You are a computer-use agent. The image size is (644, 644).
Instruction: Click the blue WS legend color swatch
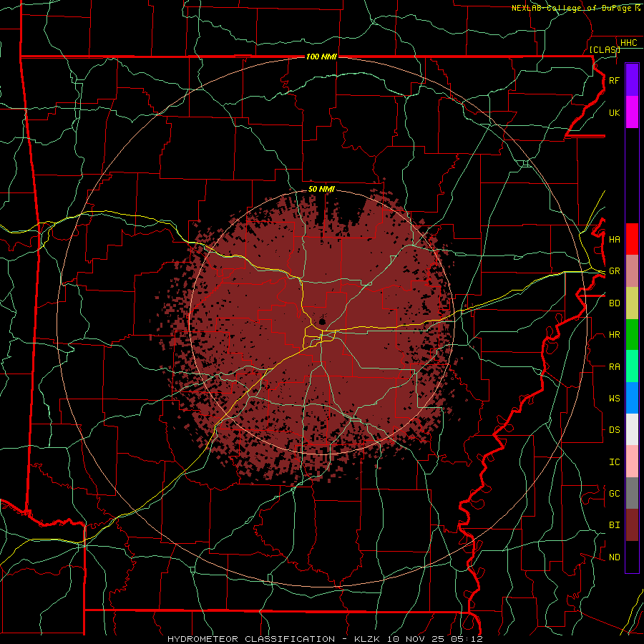pyautogui.click(x=632, y=398)
